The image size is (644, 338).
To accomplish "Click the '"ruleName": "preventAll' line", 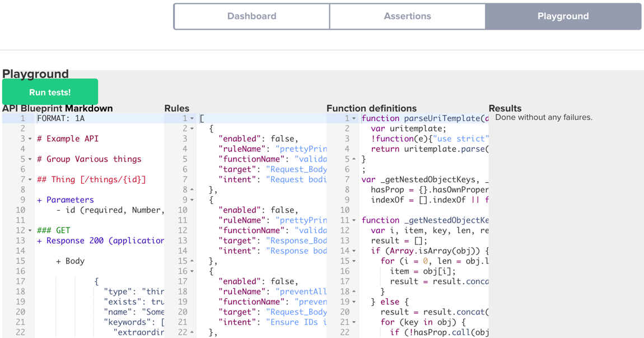I will tap(273, 291).
